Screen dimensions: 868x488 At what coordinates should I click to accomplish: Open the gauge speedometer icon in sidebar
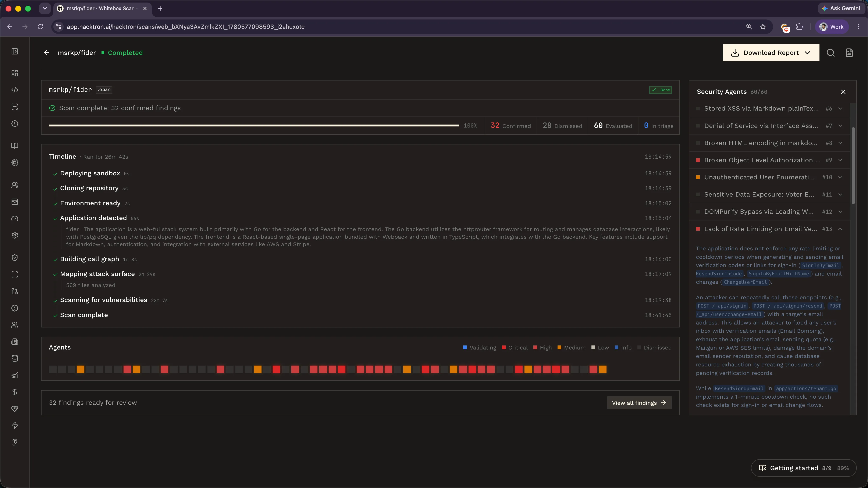[x=14, y=219]
